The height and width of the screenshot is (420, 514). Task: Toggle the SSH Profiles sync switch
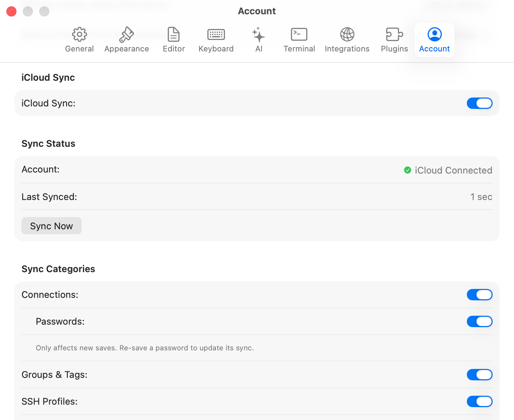click(x=479, y=401)
